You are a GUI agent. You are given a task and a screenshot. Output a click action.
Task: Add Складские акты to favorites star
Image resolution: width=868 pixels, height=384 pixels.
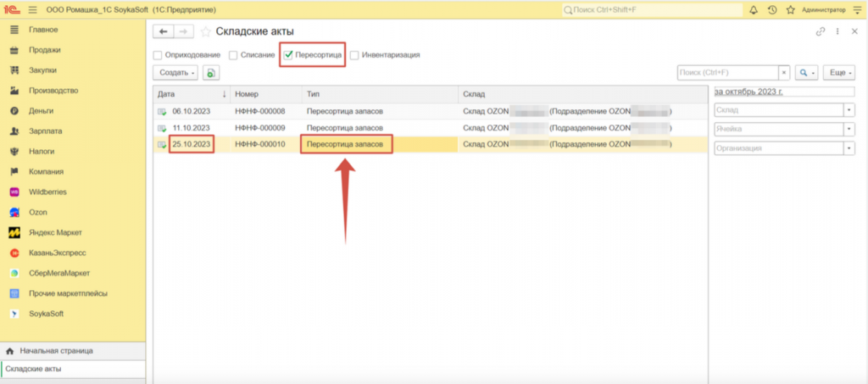[206, 31]
